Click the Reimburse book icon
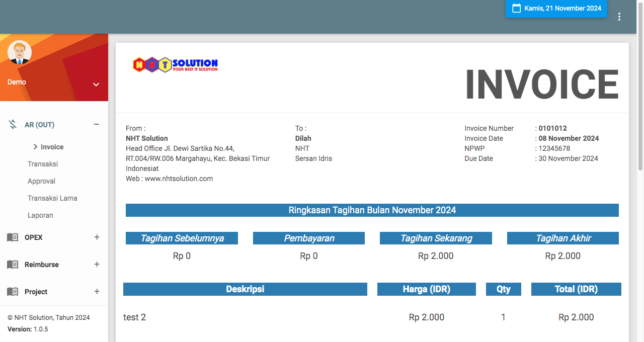The image size is (644, 342). (x=13, y=265)
